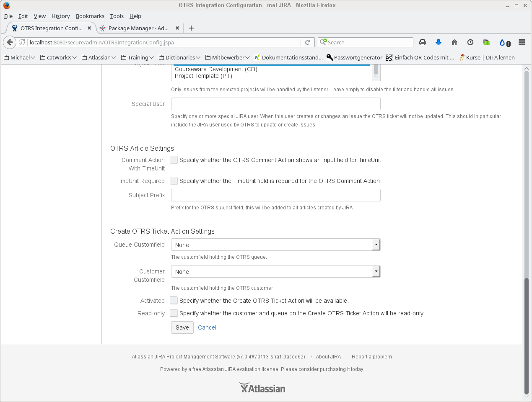532x402 pixels.
Task: Switch to the Package Manager tab
Action: (x=138, y=28)
